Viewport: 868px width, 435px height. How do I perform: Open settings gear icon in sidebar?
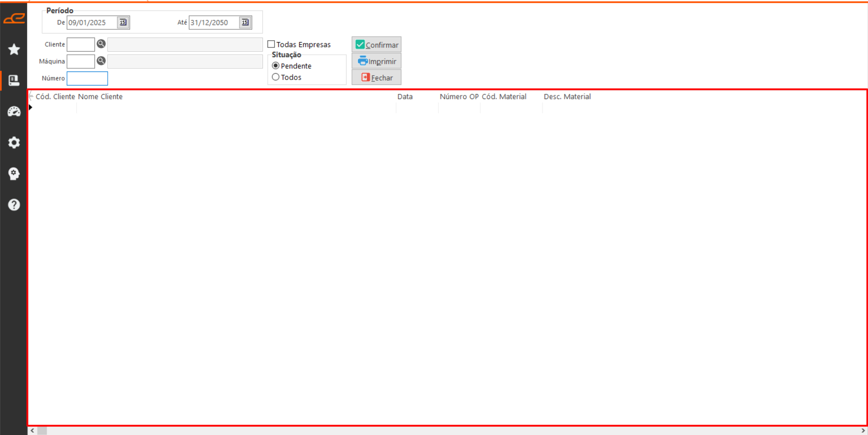(x=14, y=142)
